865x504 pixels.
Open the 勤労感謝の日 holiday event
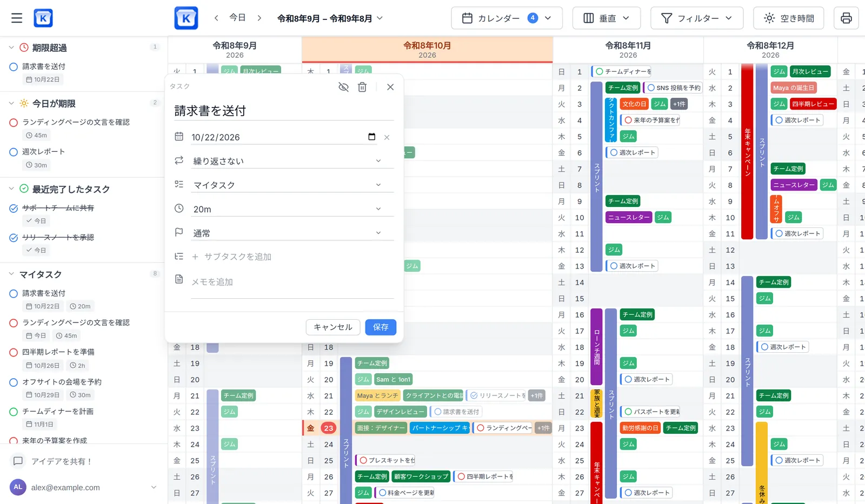coord(640,428)
